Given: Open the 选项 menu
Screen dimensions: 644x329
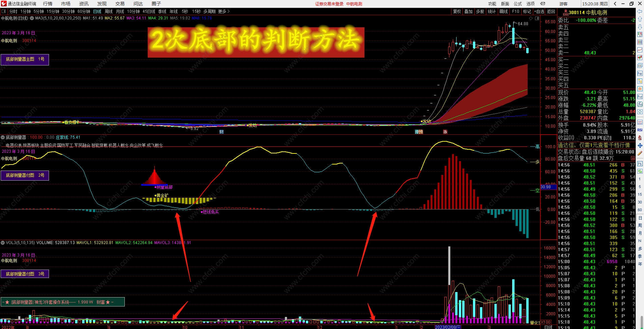Looking at the screenshot, I should click(x=531, y=4).
